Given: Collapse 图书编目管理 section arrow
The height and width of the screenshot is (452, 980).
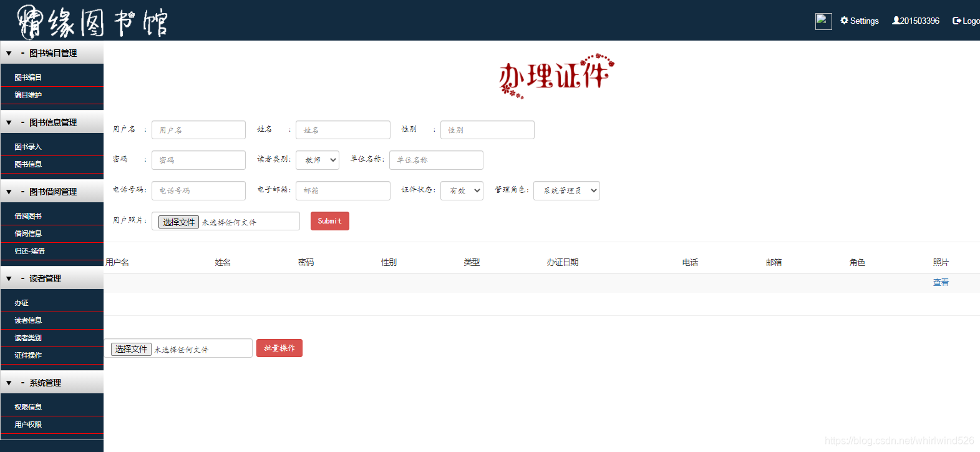Looking at the screenshot, I should click(x=9, y=53).
